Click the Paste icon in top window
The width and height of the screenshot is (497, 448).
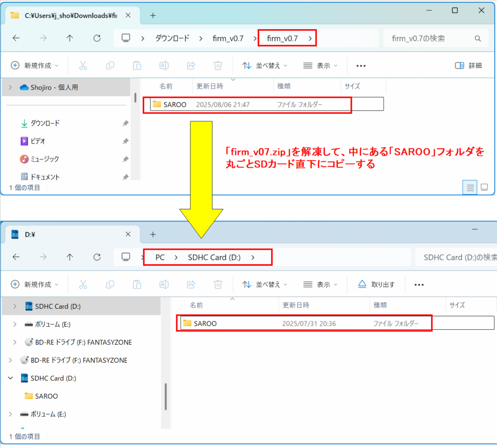tap(137, 65)
